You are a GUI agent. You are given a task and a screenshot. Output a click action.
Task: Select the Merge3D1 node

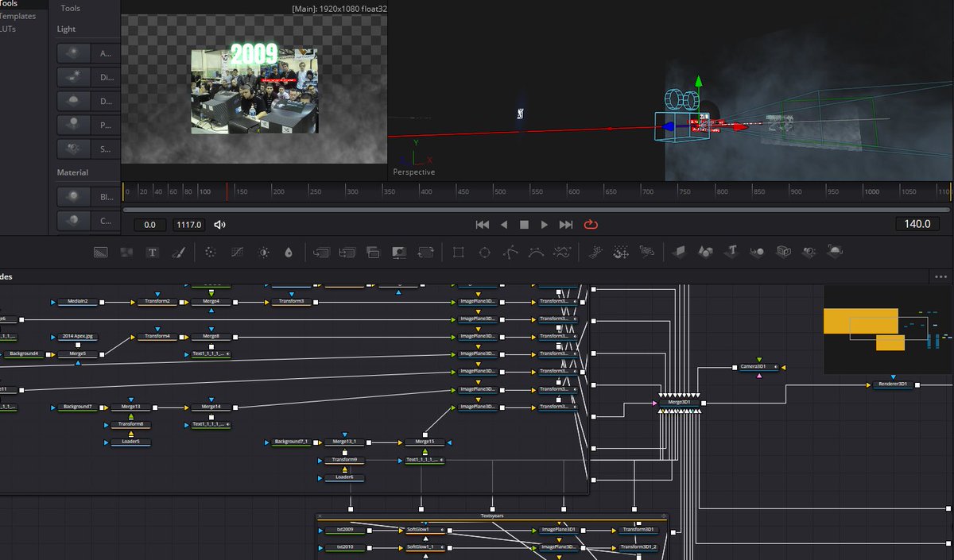680,402
